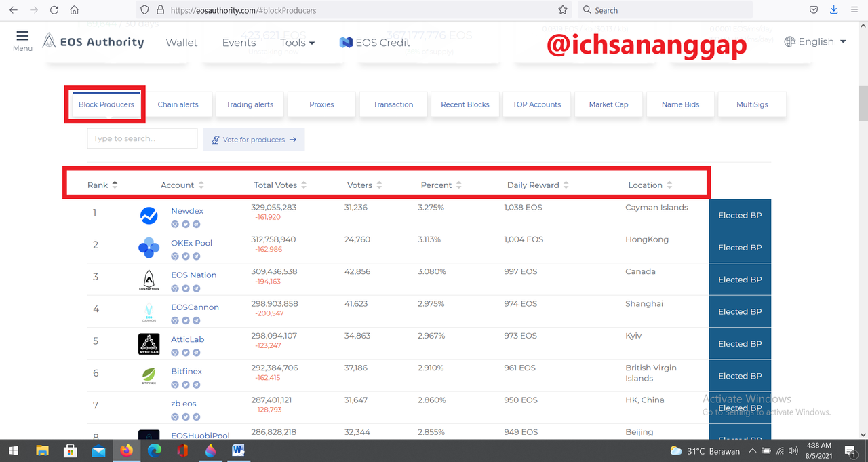Reload the page in browser toolbar
The width and height of the screenshot is (868, 462).
(54, 10)
